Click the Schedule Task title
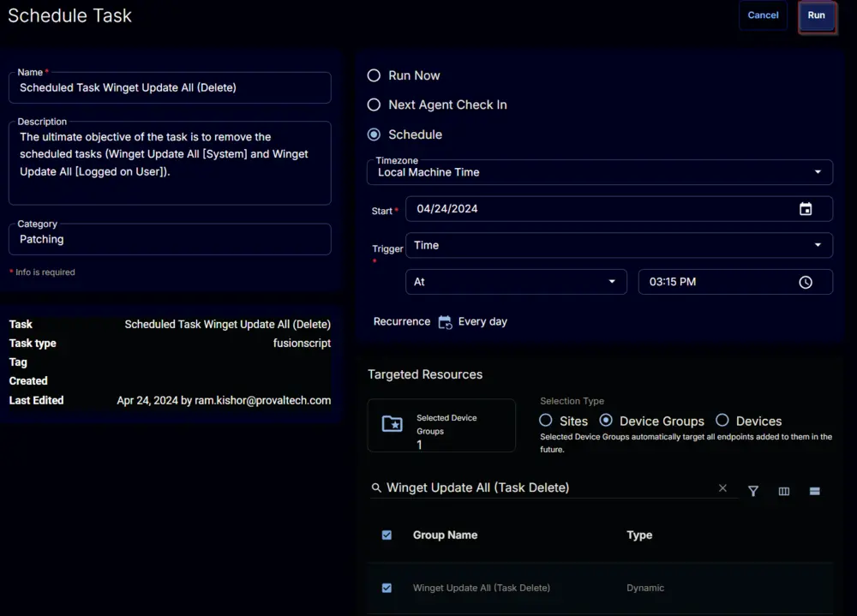 coord(70,15)
